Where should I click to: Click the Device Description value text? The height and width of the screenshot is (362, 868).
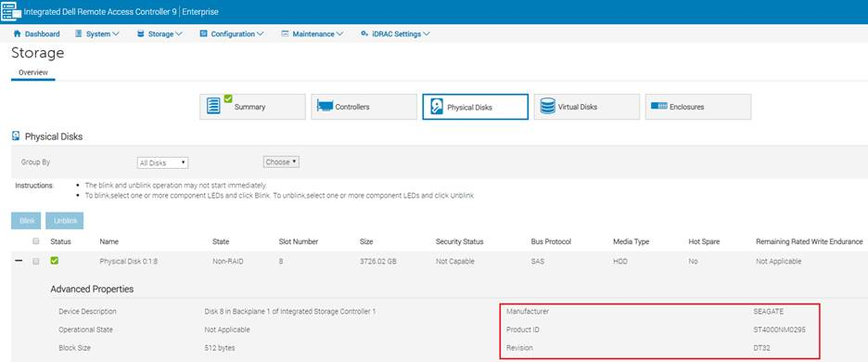click(x=290, y=312)
